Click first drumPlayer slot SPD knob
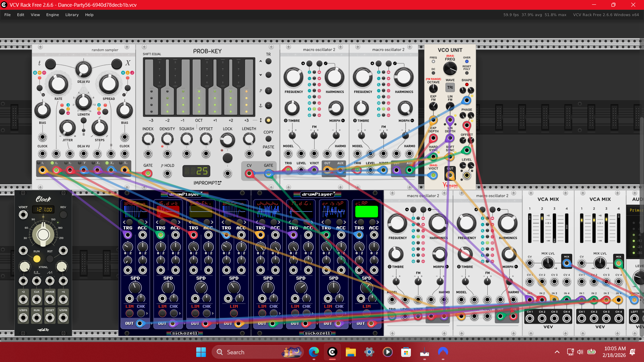The height and width of the screenshot is (362, 644). click(135, 288)
